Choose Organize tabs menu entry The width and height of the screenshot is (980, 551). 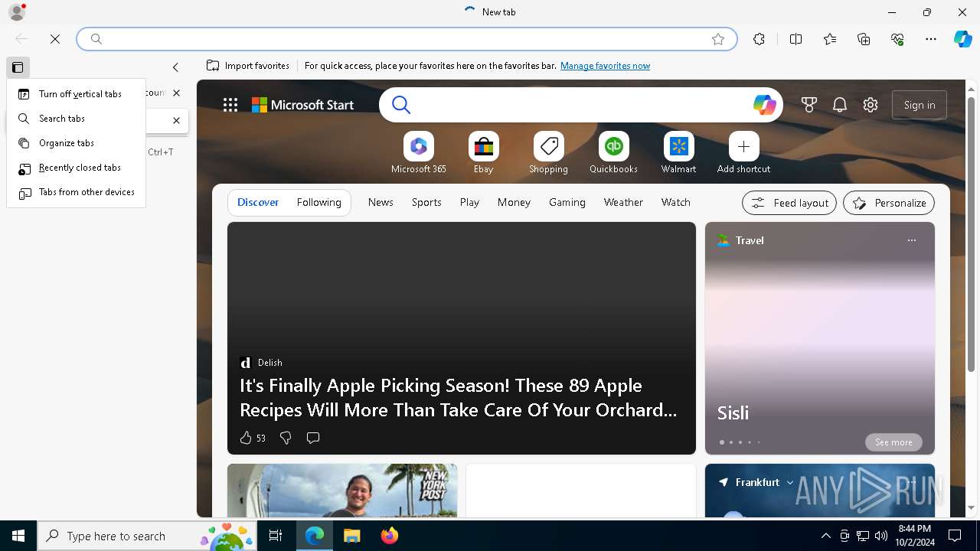(x=76, y=143)
